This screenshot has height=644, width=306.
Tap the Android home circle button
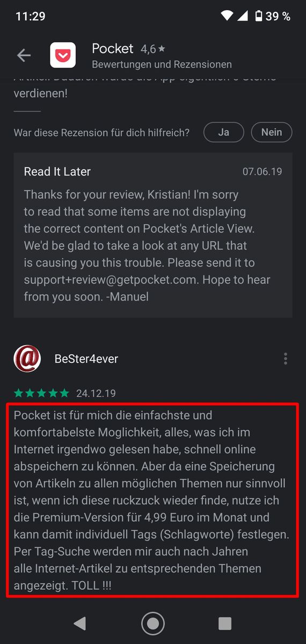(x=153, y=623)
